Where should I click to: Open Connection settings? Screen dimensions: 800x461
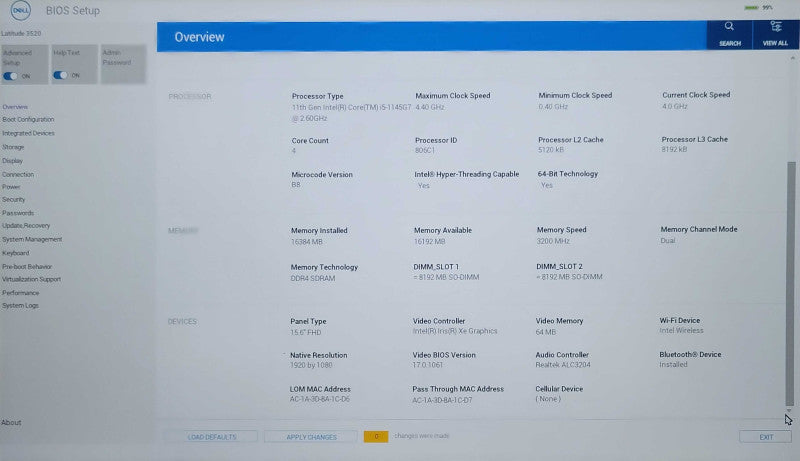tap(18, 174)
